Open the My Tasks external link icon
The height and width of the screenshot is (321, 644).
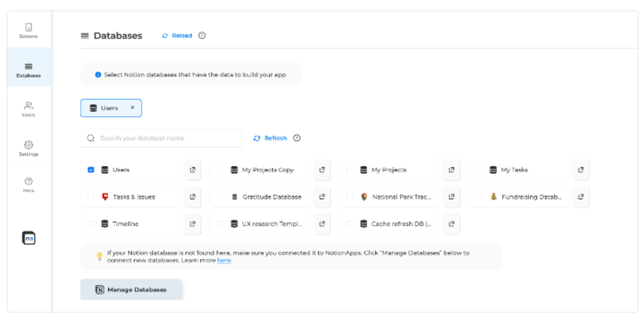point(581,170)
